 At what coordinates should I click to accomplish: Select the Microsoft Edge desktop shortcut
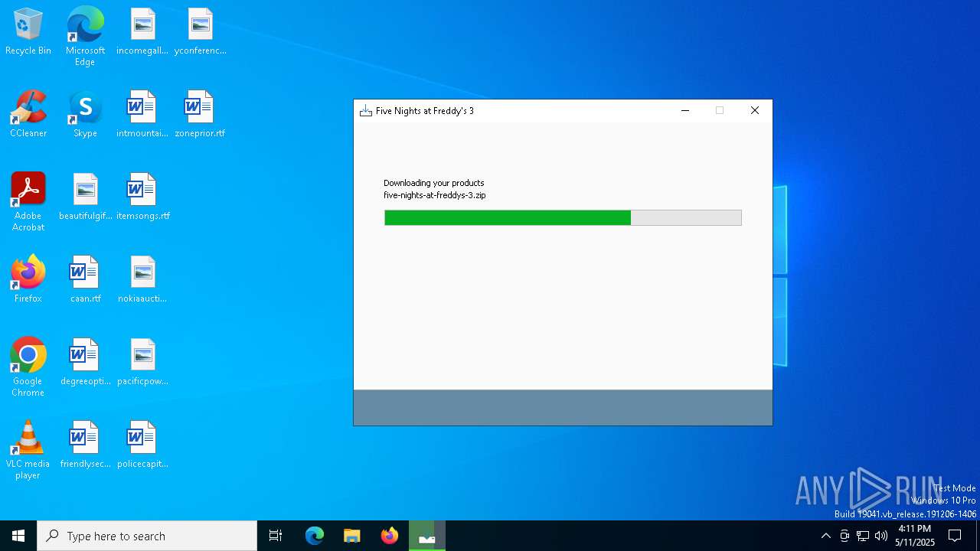pyautogui.click(x=85, y=37)
